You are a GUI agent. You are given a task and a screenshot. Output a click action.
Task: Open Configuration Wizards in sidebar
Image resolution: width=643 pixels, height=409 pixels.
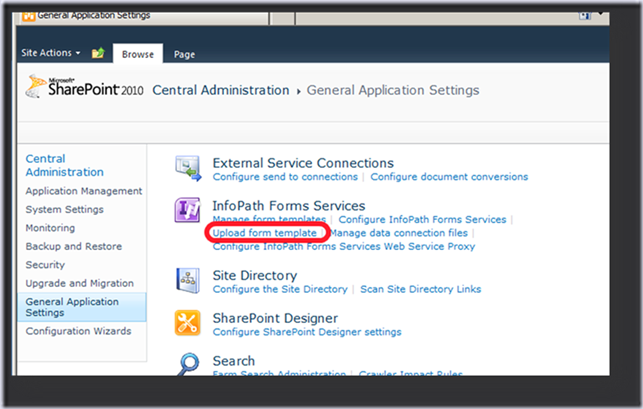point(78,331)
